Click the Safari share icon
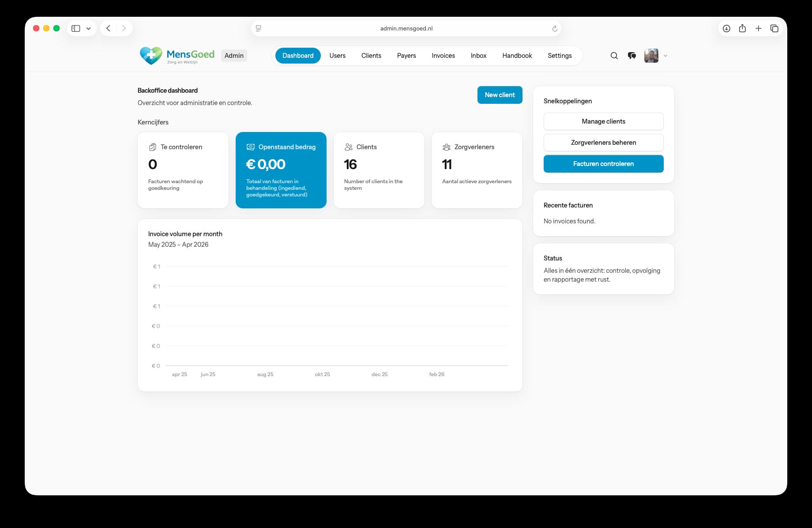The width and height of the screenshot is (812, 528). point(742,28)
